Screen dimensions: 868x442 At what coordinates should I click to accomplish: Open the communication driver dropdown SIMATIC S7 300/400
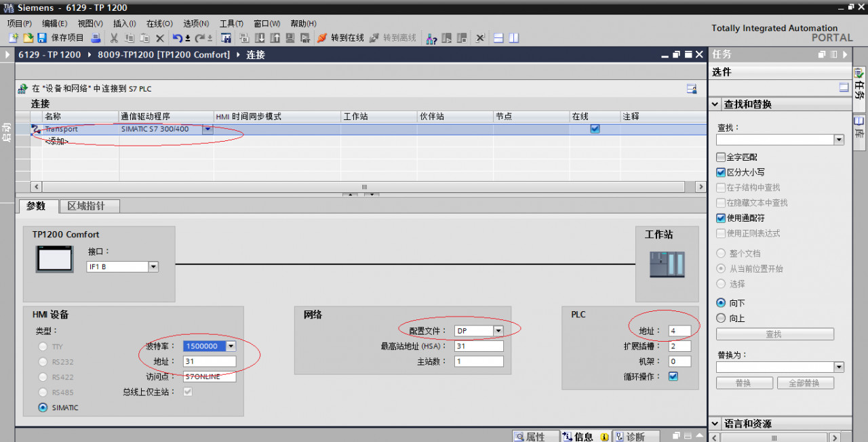pos(208,129)
